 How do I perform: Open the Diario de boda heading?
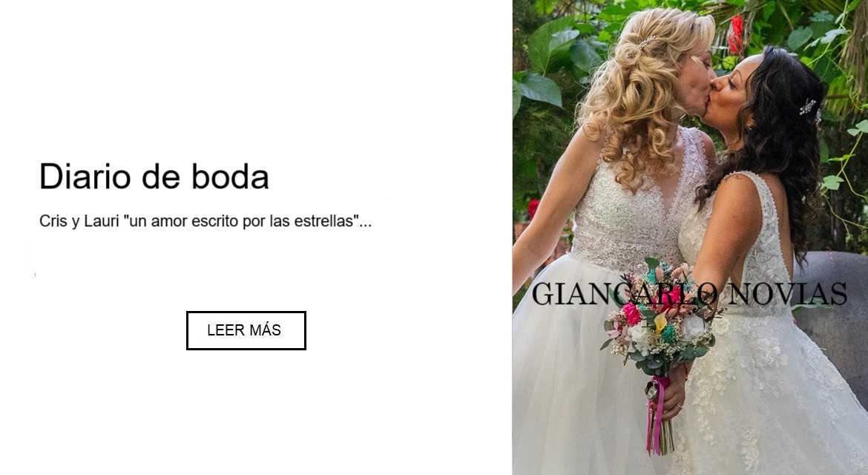click(x=154, y=177)
